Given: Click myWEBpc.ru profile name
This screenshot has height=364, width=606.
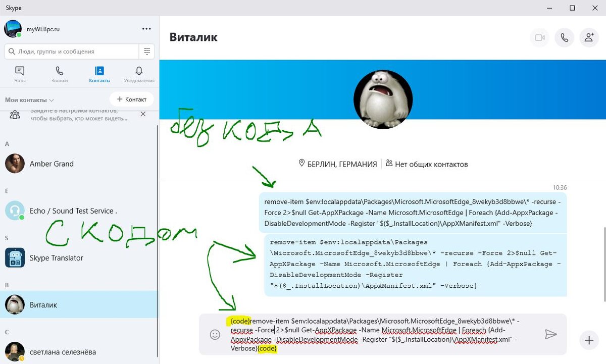Looking at the screenshot, I should (x=43, y=29).
